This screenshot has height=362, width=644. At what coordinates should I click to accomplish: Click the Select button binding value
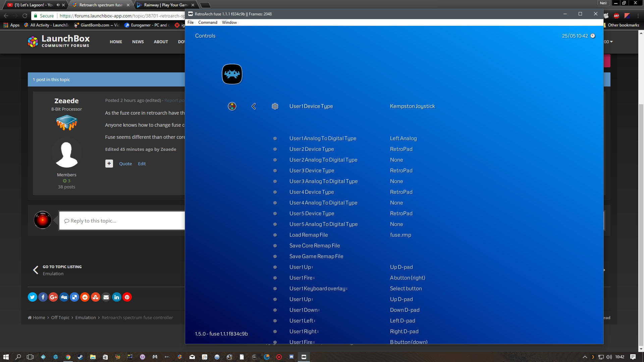click(x=406, y=289)
